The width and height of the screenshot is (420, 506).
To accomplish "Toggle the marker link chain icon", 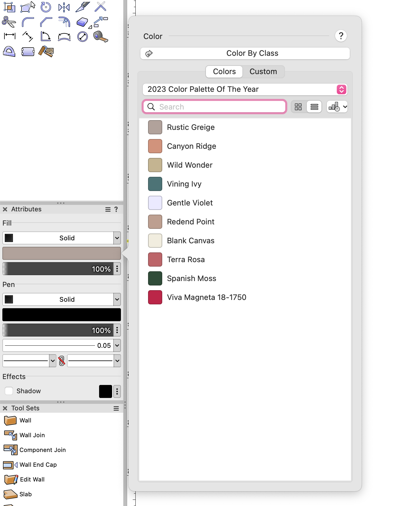I will pos(62,361).
